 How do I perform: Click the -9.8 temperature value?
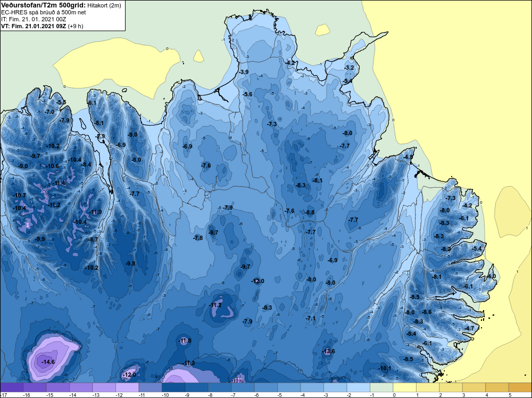click(130, 263)
